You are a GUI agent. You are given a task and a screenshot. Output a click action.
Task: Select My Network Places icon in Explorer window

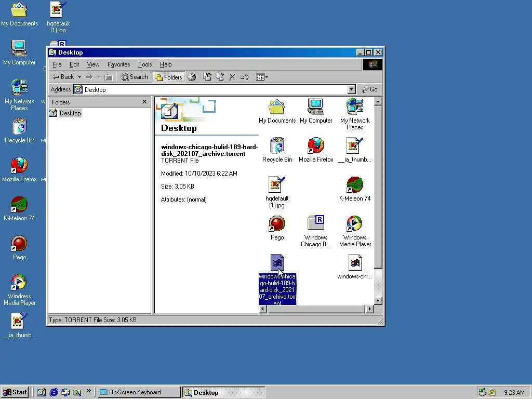355,114
